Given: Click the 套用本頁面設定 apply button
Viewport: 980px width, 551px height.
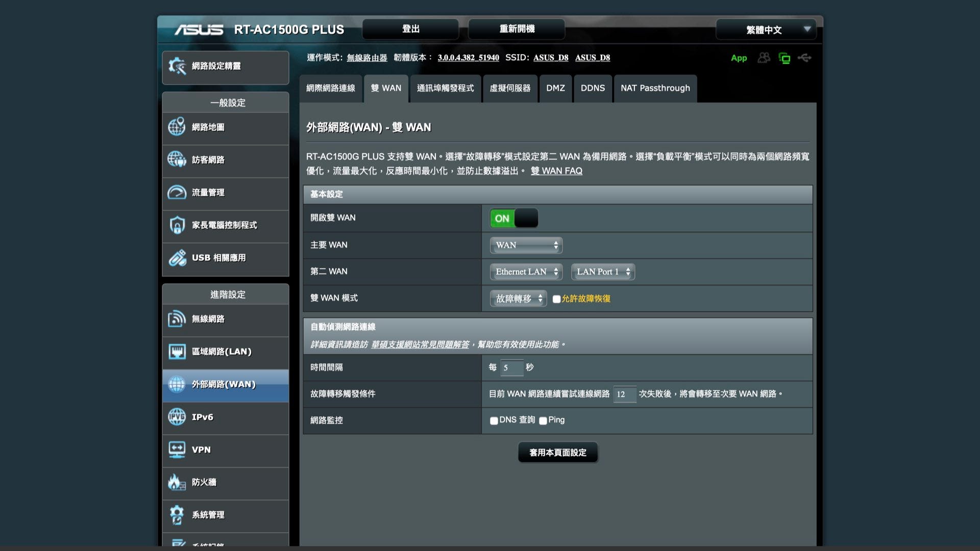Looking at the screenshot, I should tap(558, 453).
